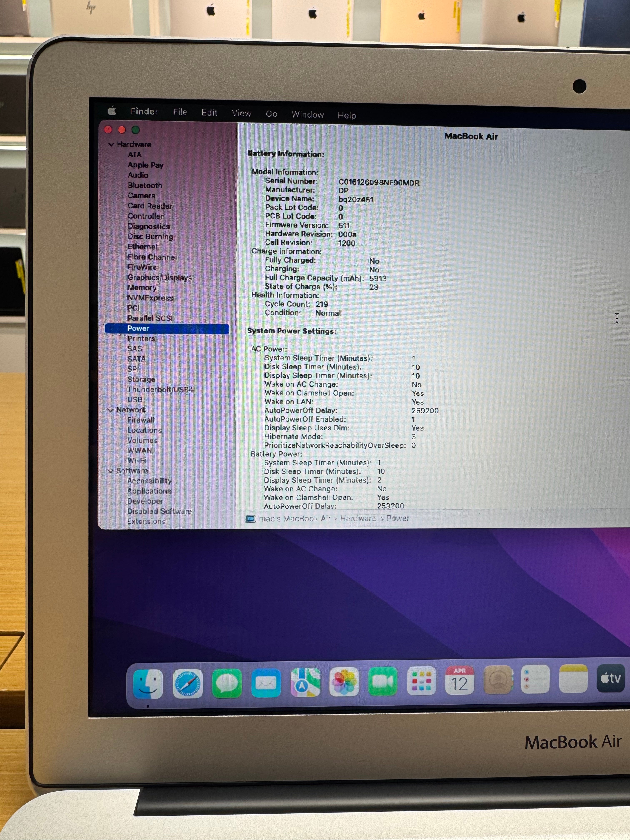Open the Apple menu
This screenshot has height=840, width=630.
coord(112,111)
